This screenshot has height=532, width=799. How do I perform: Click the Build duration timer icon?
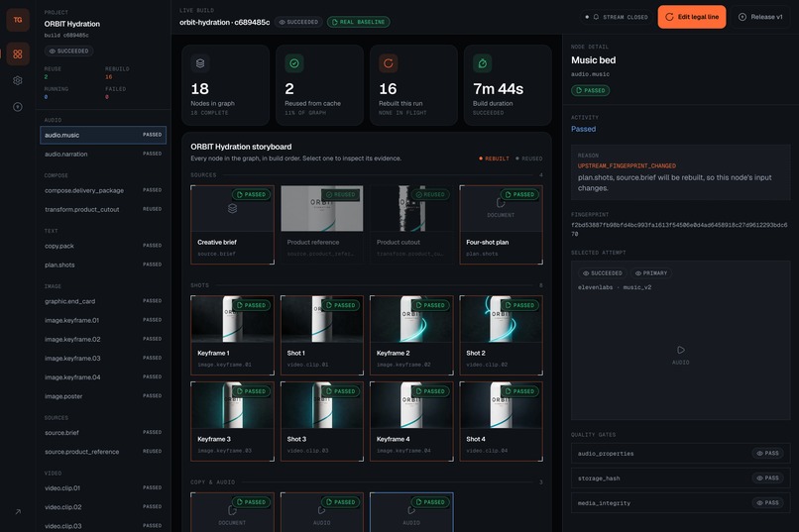(x=482, y=63)
